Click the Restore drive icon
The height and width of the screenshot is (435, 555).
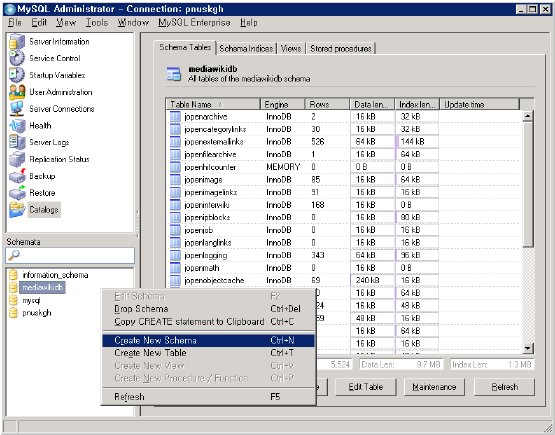(x=17, y=193)
